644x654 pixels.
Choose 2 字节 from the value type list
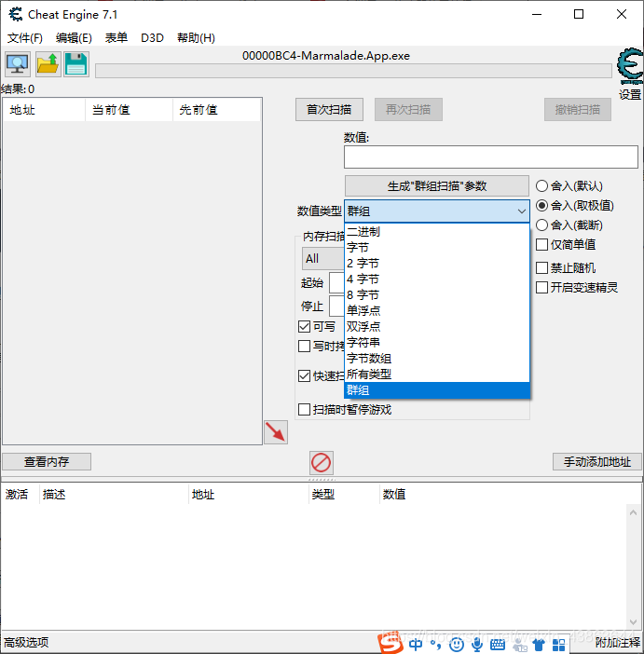(437, 264)
